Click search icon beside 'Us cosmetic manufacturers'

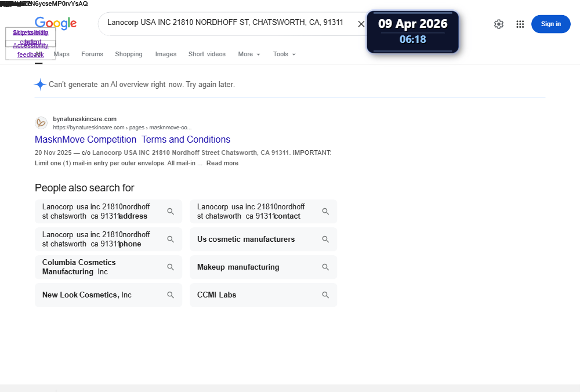pos(326,239)
